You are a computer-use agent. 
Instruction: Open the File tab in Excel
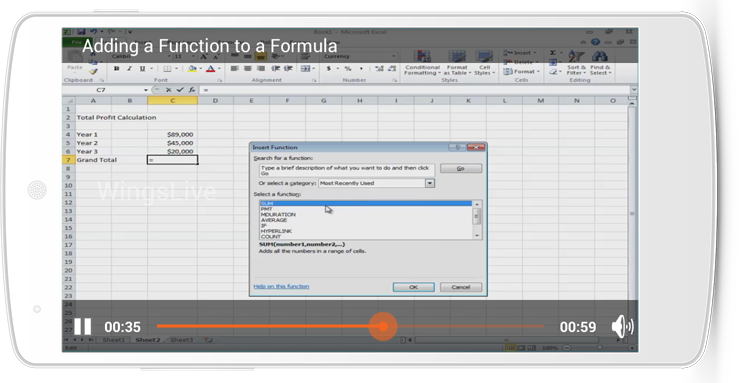point(77,42)
